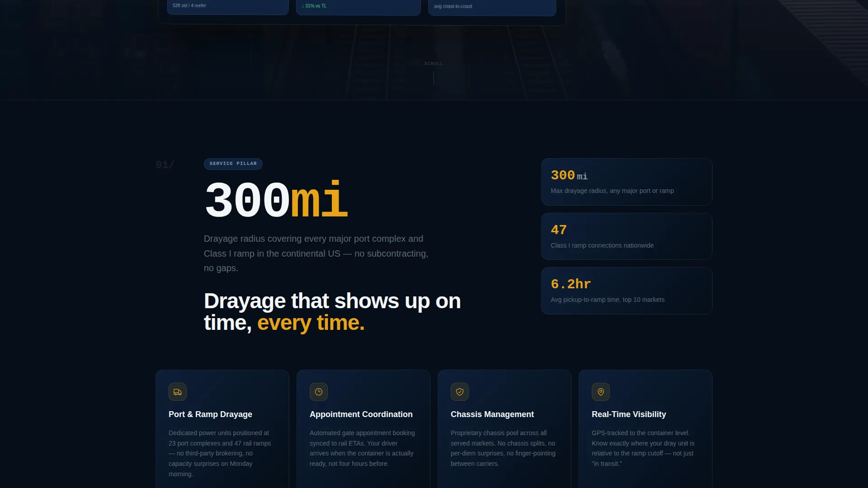The image size is (868, 488).
Task: Click the Appointment Coordination heading
Action: (x=361, y=414)
